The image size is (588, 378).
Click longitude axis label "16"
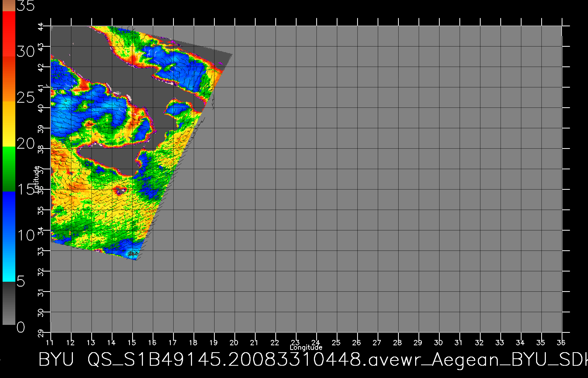[152, 342]
